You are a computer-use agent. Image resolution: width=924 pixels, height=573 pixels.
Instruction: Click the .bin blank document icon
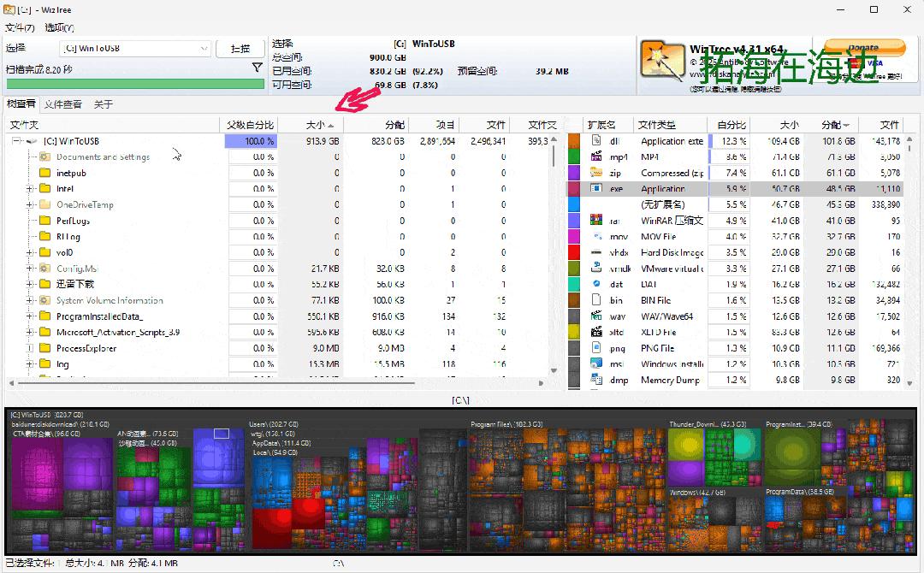pos(596,299)
